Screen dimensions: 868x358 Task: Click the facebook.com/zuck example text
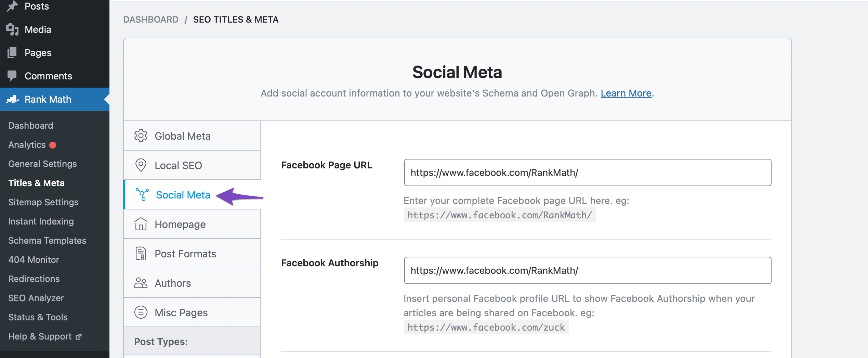point(486,328)
